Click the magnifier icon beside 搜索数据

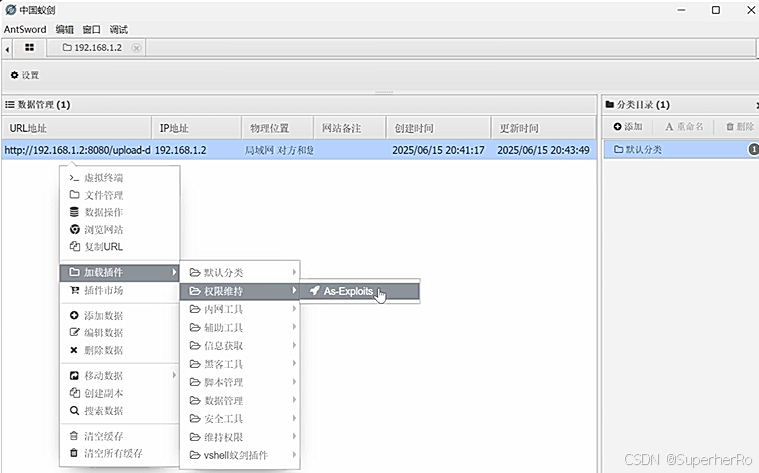click(x=74, y=411)
